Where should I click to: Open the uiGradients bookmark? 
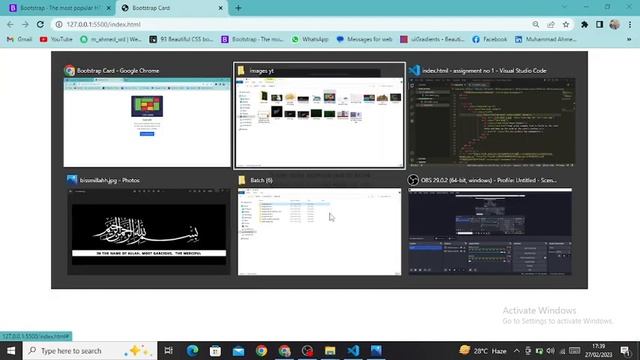click(x=432, y=39)
